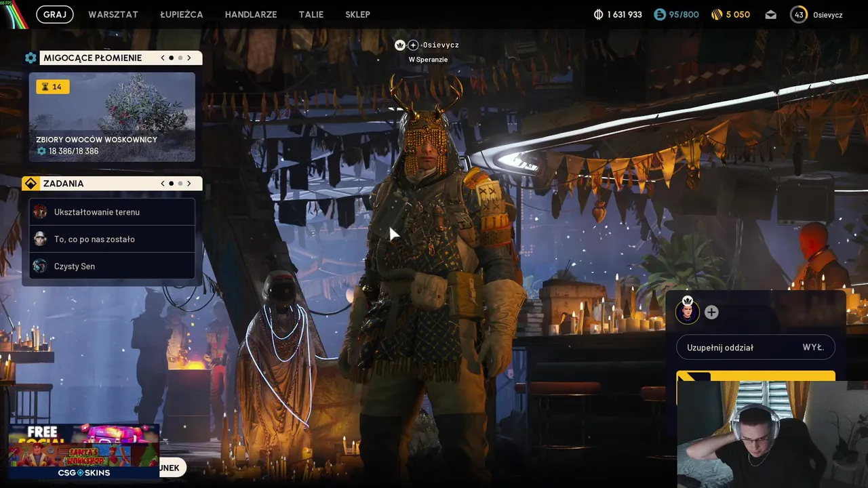Click the hourglass 14 timer badge
This screenshot has height=488, width=868.
coord(53,87)
